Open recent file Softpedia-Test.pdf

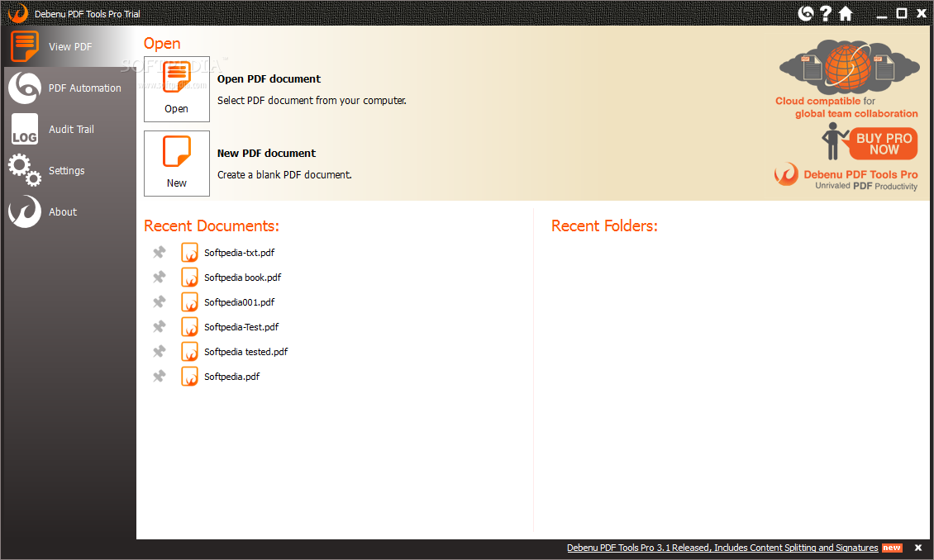click(241, 327)
